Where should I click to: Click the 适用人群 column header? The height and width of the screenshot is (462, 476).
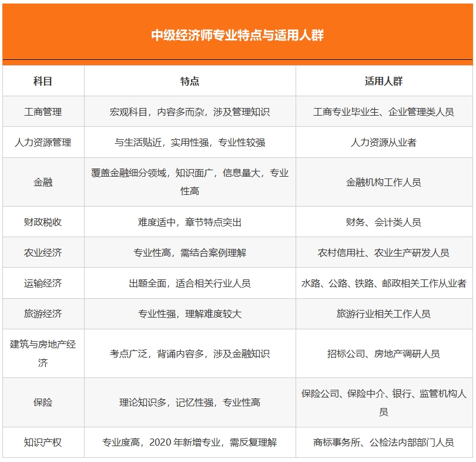pyautogui.click(x=384, y=81)
